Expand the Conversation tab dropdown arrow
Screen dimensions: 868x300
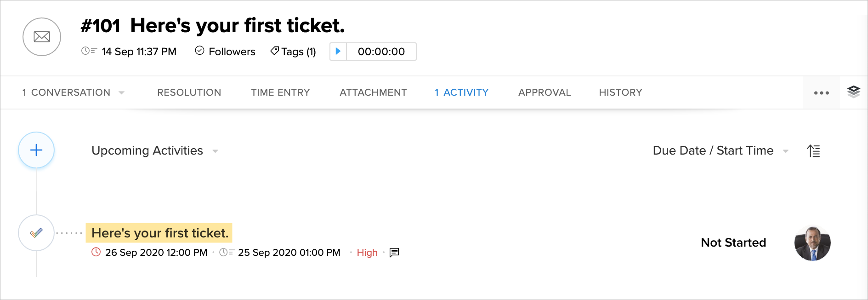121,93
